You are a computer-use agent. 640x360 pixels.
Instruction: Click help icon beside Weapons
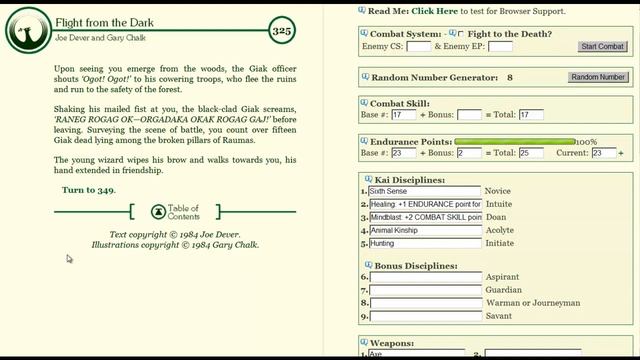364,342
